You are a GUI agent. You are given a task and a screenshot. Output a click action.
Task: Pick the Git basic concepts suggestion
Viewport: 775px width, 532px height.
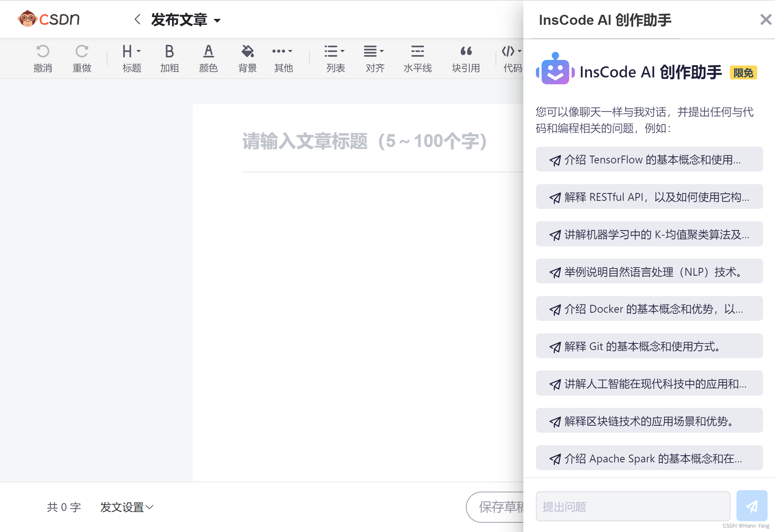(649, 346)
